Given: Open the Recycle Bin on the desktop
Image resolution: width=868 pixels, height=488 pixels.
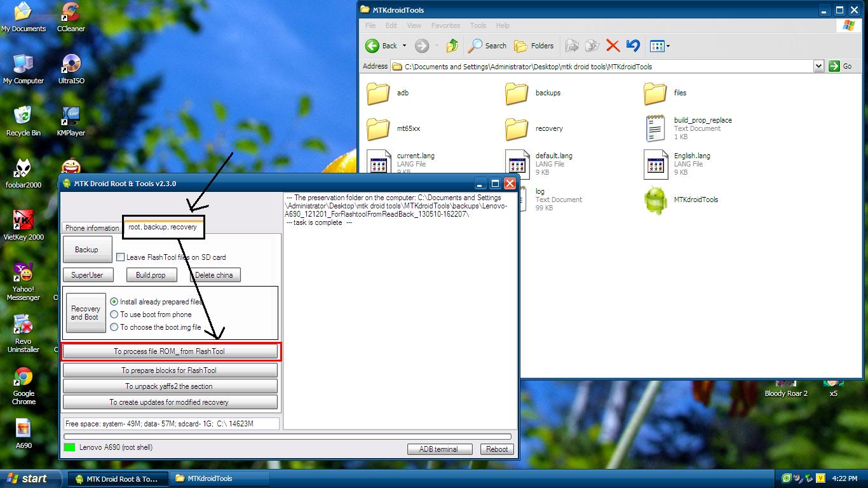Looking at the screenshot, I should 24,121.
